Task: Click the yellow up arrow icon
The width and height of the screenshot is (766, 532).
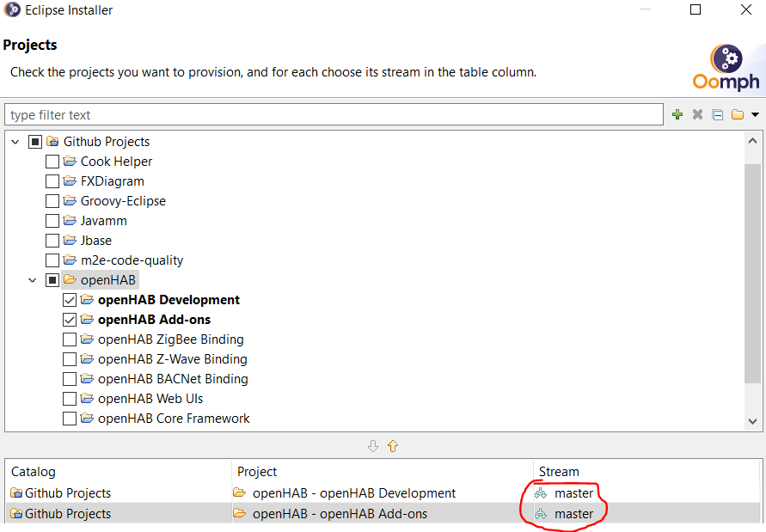Action: (x=393, y=446)
